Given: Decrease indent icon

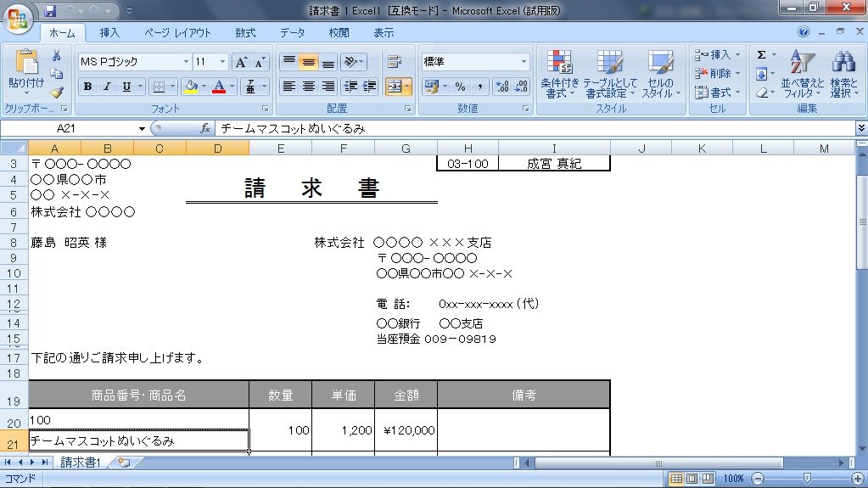Looking at the screenshot, I should (x=350, y=87).
